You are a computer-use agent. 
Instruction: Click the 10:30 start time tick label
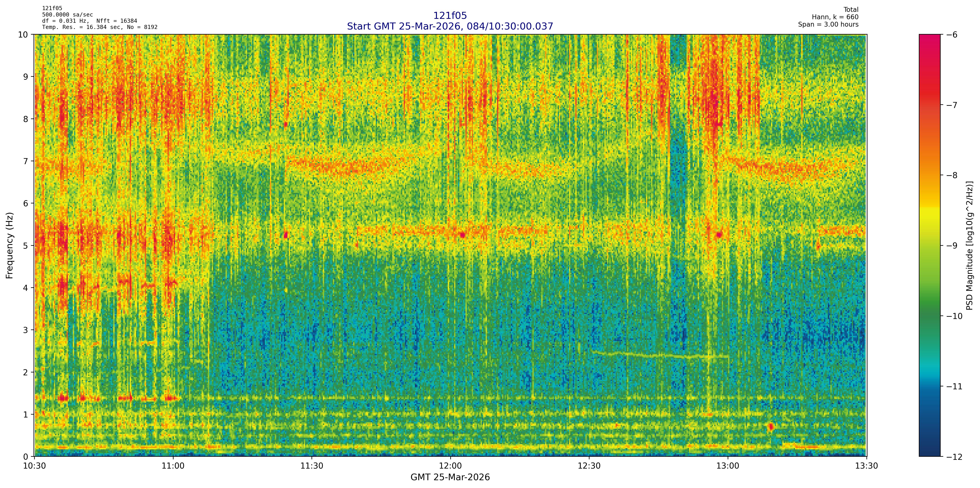pos(35,466)
